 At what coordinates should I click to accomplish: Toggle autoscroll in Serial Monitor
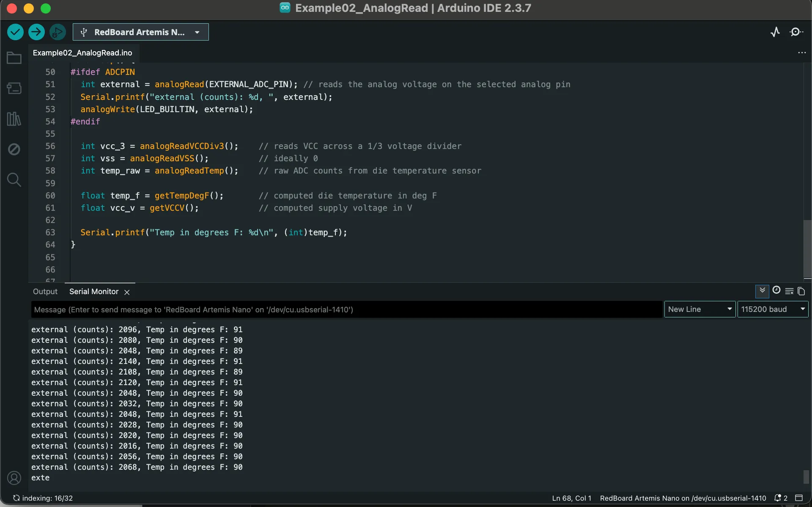[x=762, y=291]
